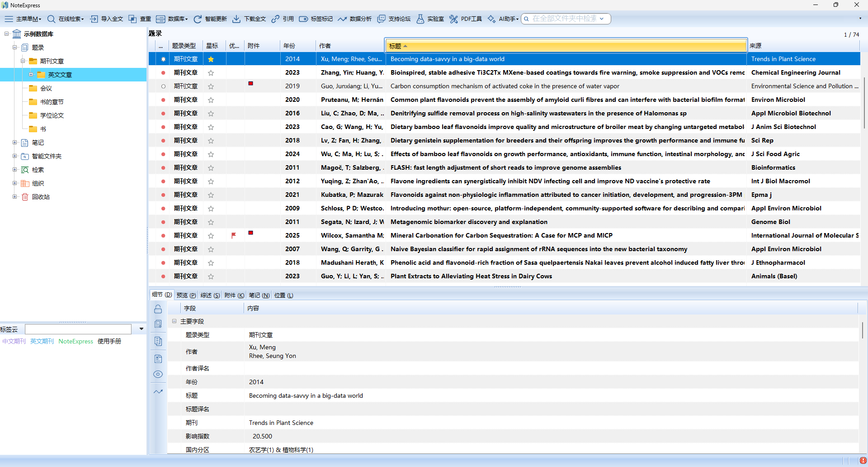Click the 英文期刊 tag link

[x=42, y=341]
